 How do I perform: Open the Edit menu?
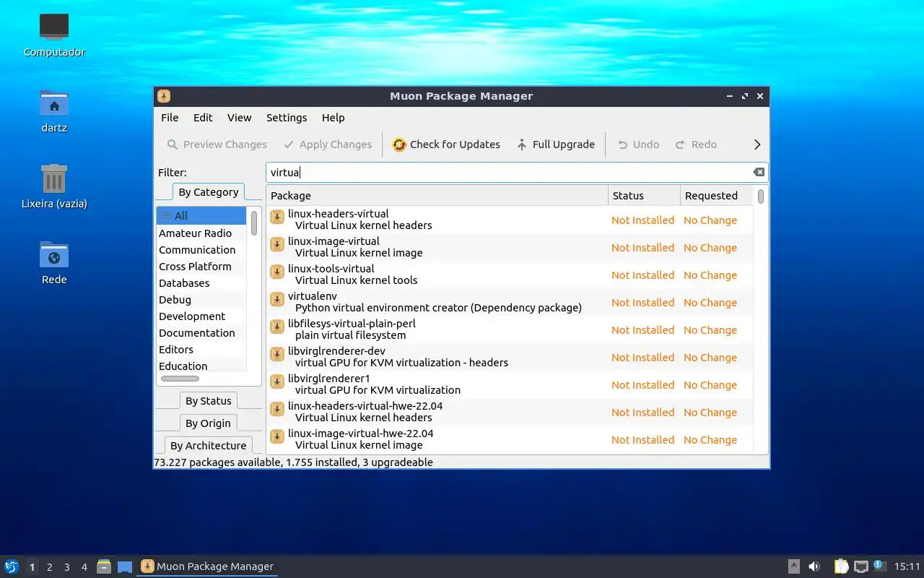(x=203, y=118)
